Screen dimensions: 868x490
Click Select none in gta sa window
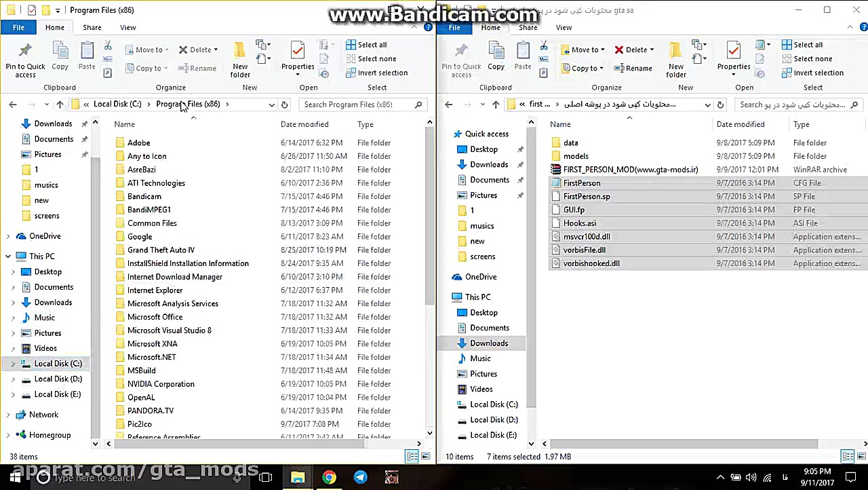806,59
